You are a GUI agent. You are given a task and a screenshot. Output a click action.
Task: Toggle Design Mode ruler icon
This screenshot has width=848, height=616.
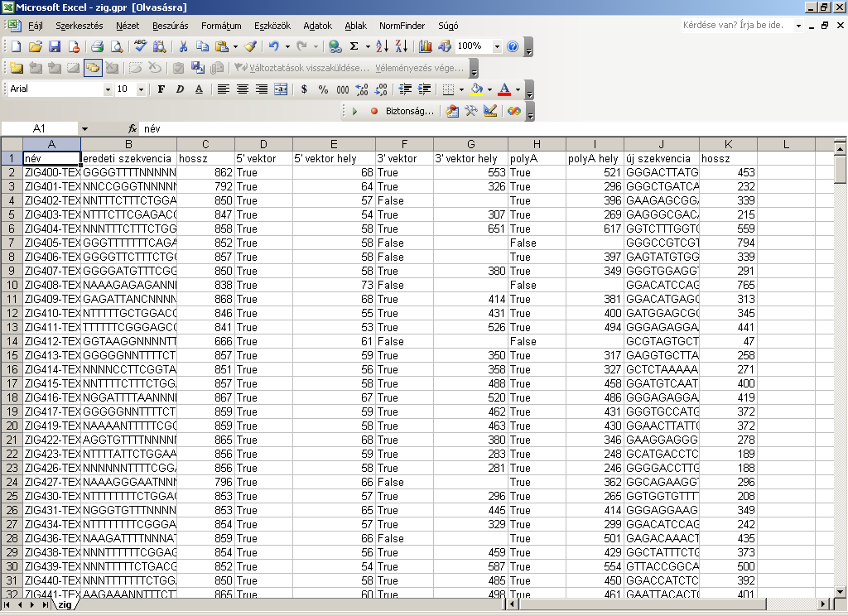490,111
